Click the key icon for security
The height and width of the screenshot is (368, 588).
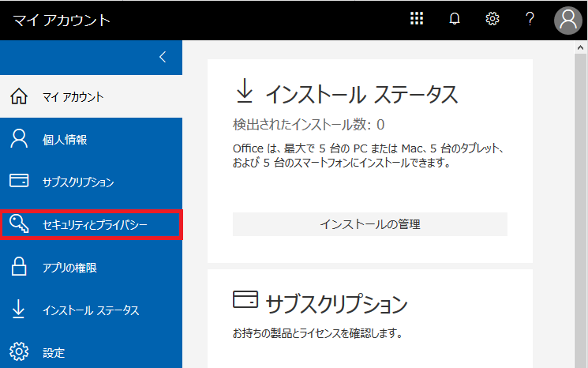click(x=19, y=225)
